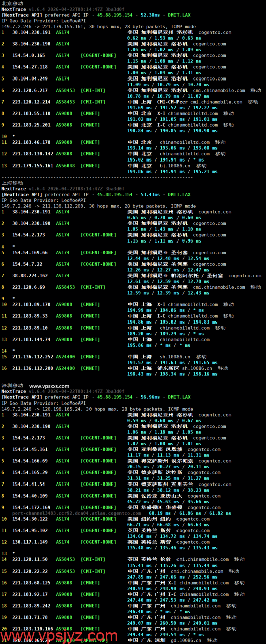266x644 pixels.
Task: Click the 上海移动 section header
Action: (x=12, y=183)
